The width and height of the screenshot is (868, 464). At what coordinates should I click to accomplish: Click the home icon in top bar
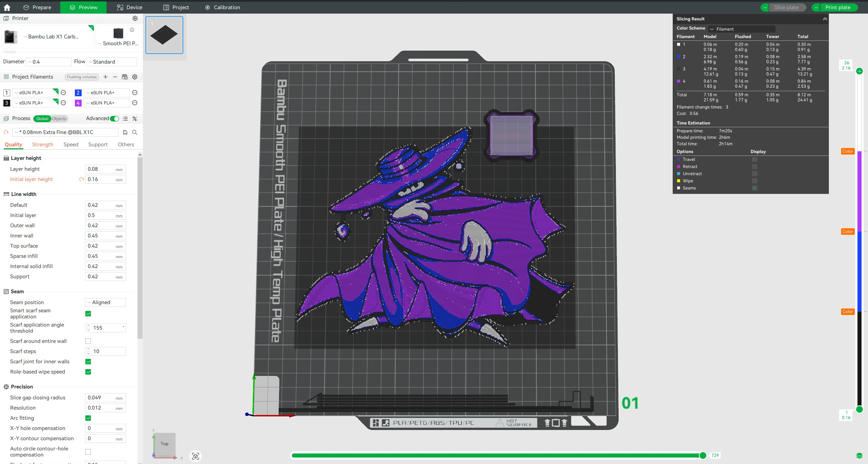(x=7, y=7)
